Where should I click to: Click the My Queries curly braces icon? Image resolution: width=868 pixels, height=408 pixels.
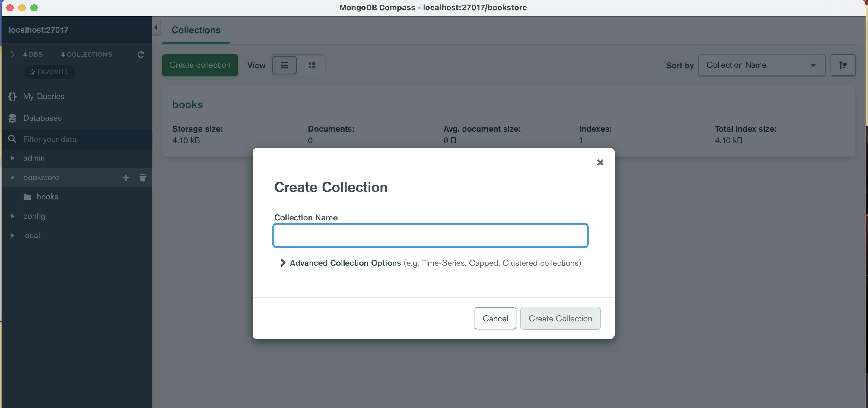[x=12, y=96]
